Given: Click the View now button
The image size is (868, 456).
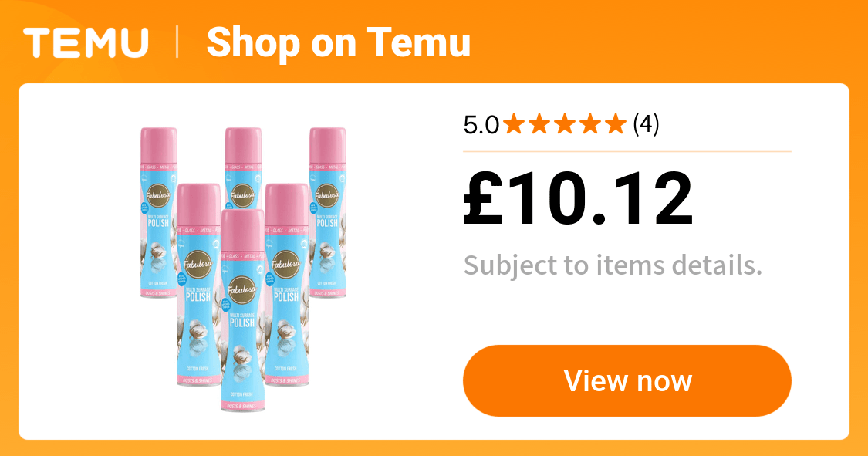Looking at the screenshot, I should 627,380.
